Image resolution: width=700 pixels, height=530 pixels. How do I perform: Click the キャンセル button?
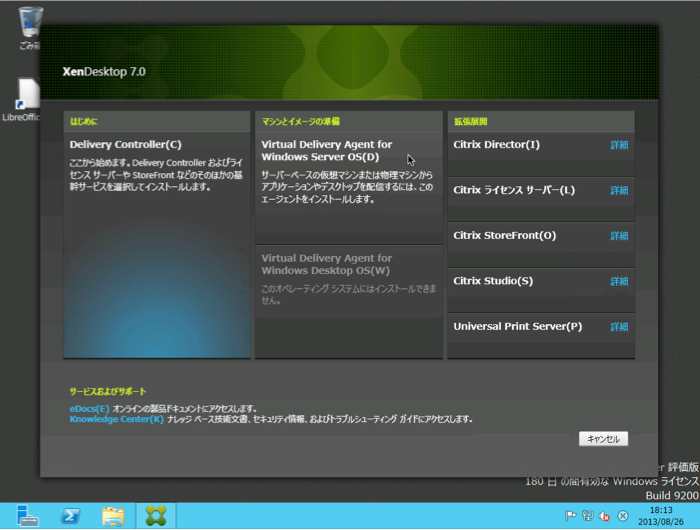coord(603,439)
